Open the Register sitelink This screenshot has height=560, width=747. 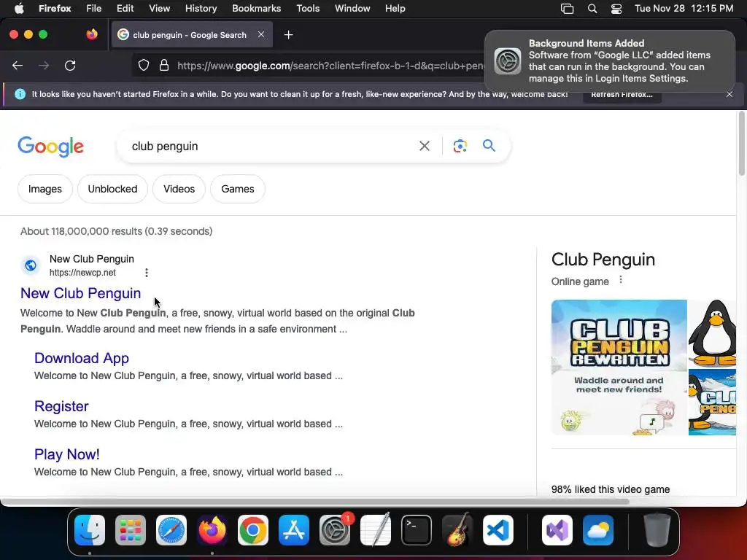click(61, 406)
